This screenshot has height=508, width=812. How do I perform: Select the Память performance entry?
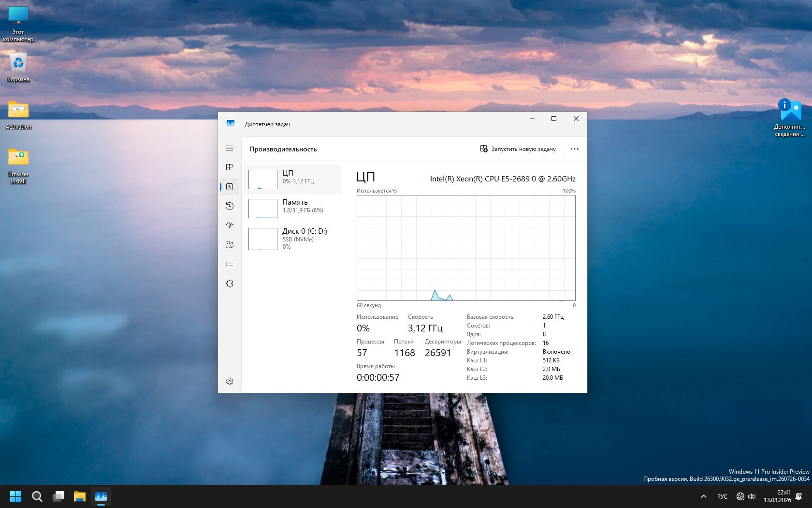point(293,208)
